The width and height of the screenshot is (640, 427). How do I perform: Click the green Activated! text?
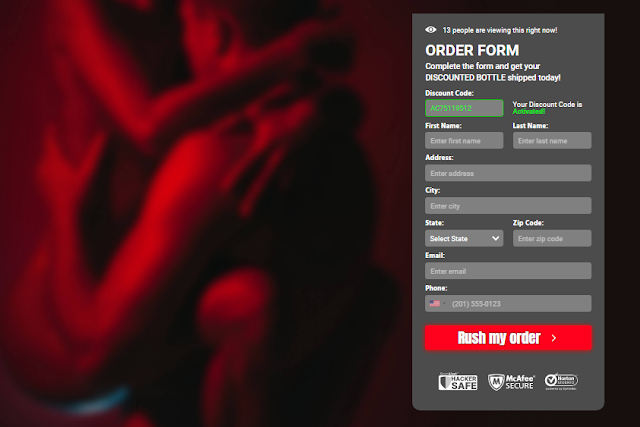pos(529,111)
